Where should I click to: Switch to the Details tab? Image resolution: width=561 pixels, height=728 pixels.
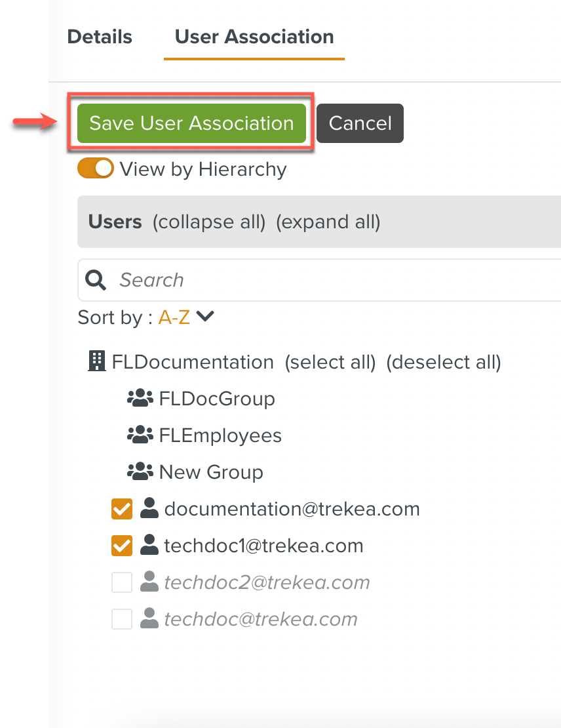(100, 37)
